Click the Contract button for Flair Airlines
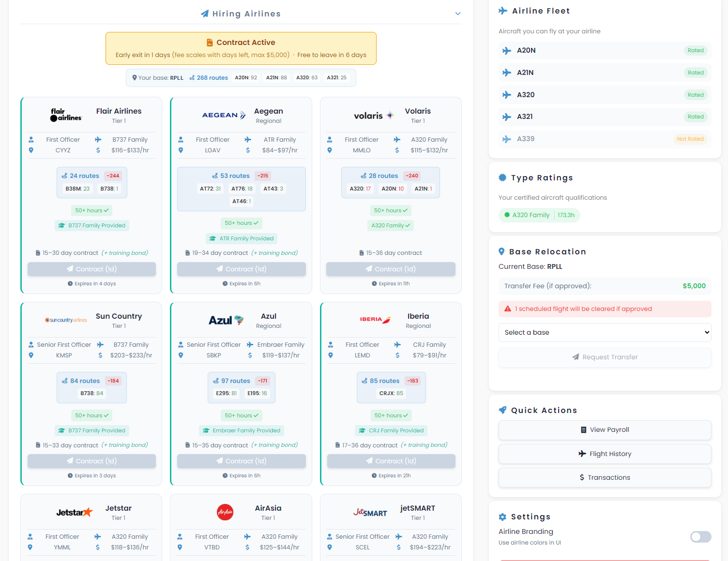Viewport: 728px width, 561px height. coord(91,269)
